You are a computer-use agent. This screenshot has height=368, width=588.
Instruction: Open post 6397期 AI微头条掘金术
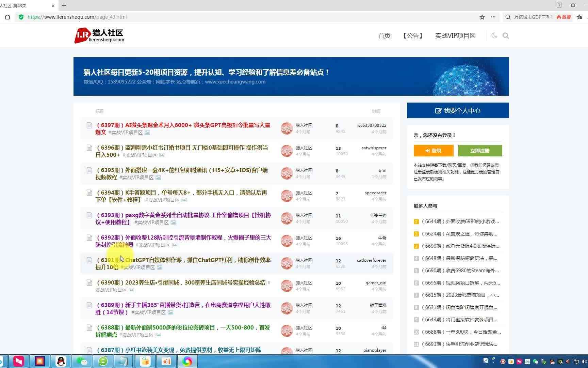(x=183, y=128)
